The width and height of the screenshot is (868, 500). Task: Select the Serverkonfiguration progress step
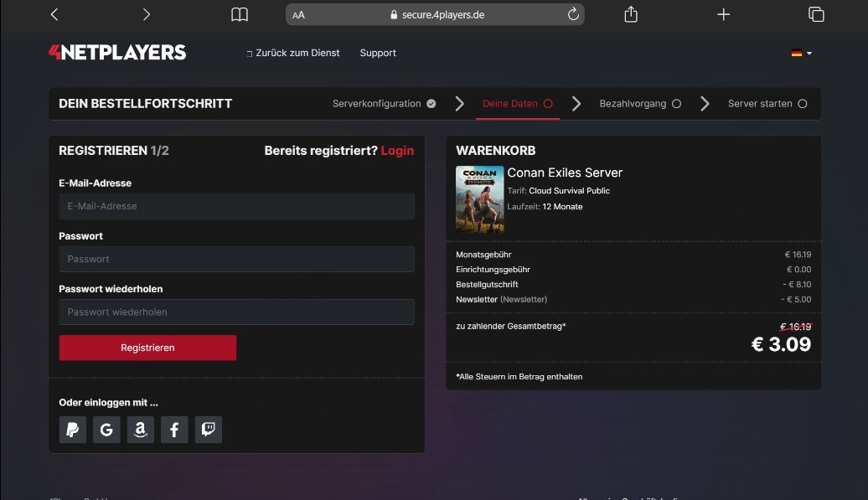(385, 103)
